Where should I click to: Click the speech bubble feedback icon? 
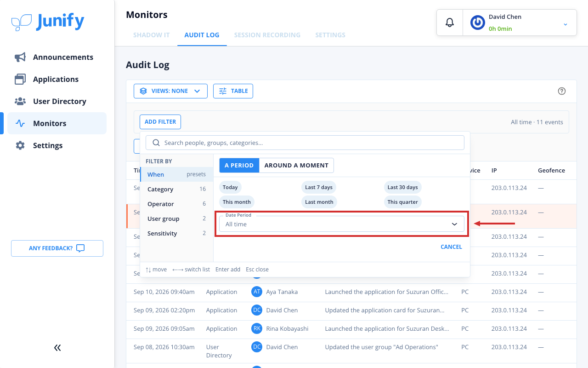coord(80,248)
